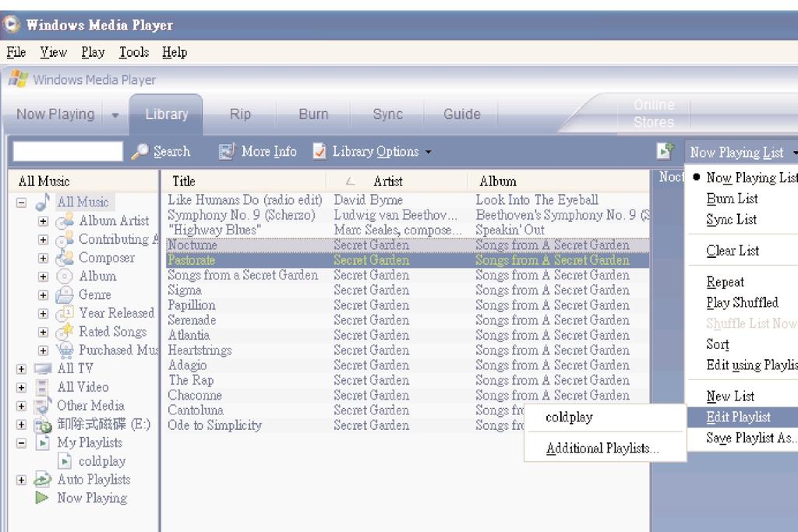Click the Year Released calendar icon
Screen dimensions: 798x532
coord(65,313)
